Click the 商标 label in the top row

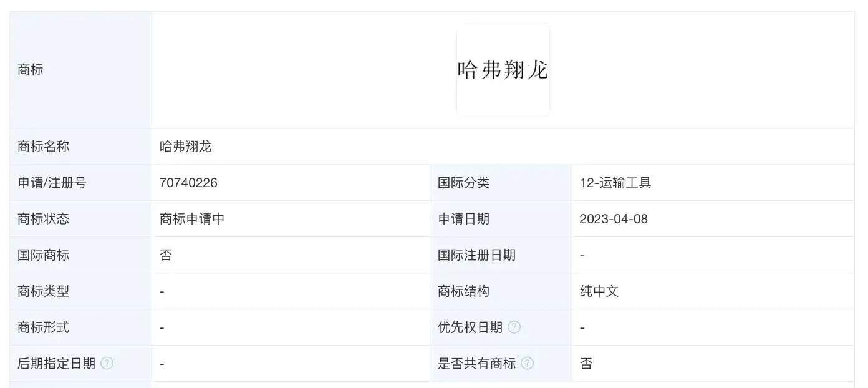(31, 70)
